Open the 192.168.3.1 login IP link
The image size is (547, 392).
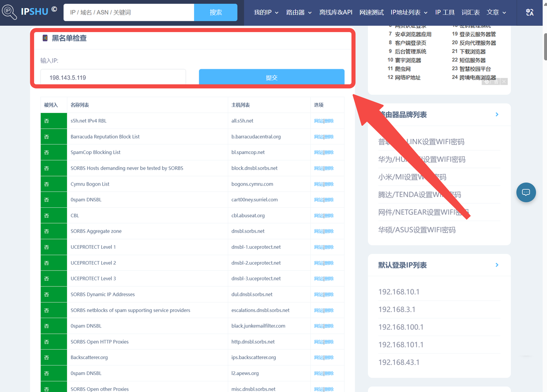pyautogui.click(x=397, y=309)
